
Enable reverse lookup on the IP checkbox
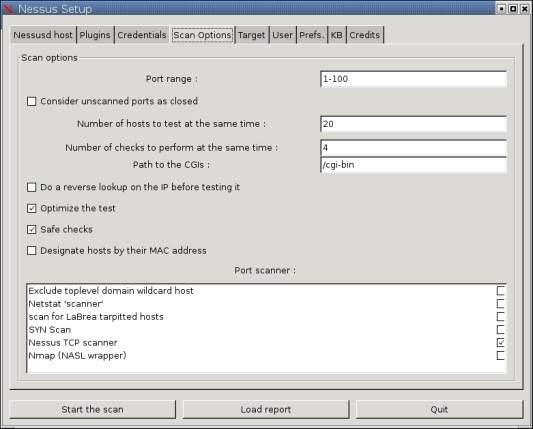click(32, 187)
